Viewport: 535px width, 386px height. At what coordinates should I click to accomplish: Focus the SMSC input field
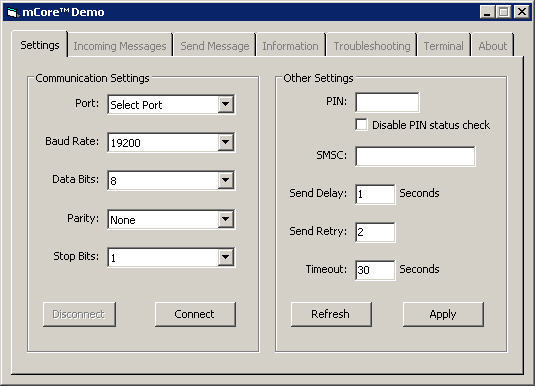[415, 156]
